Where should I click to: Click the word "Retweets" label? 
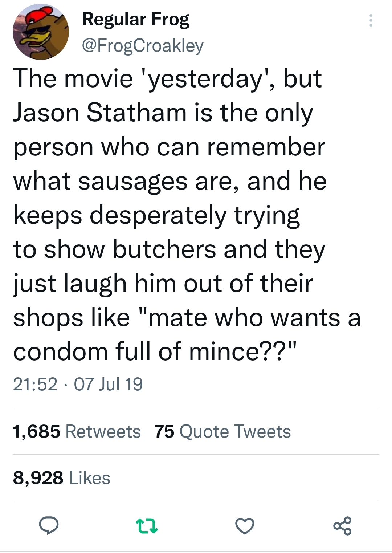tap(103, 431)
